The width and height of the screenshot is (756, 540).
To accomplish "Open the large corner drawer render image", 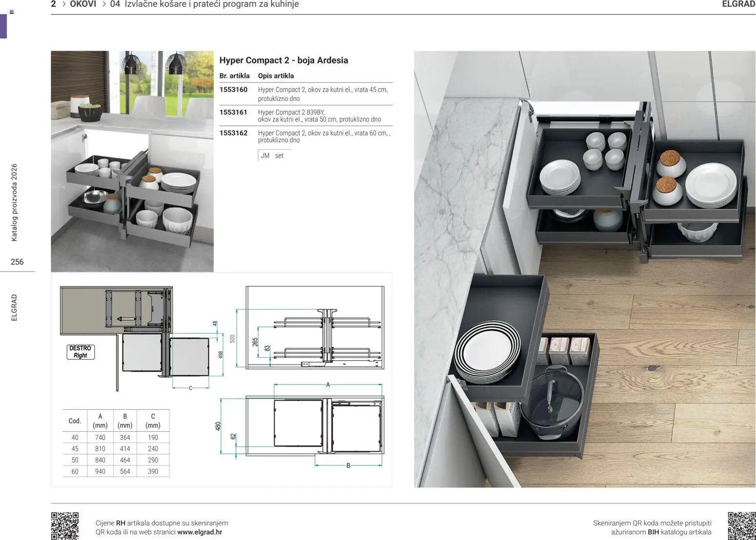I will pos(585,269).
